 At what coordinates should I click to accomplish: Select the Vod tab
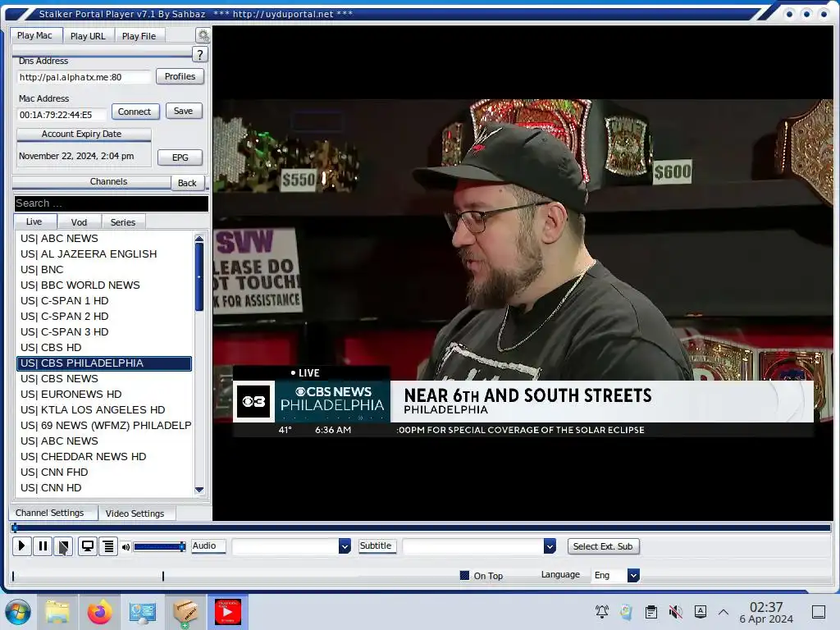80,221
